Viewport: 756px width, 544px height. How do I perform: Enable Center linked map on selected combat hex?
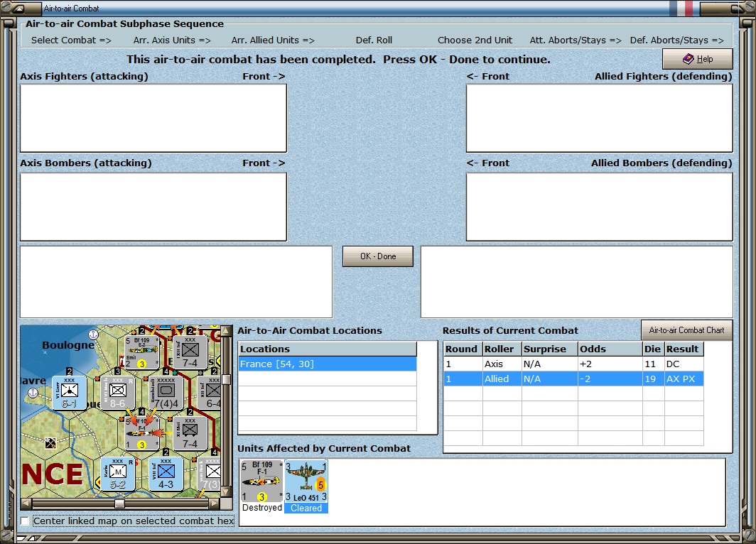coord(25,521)
